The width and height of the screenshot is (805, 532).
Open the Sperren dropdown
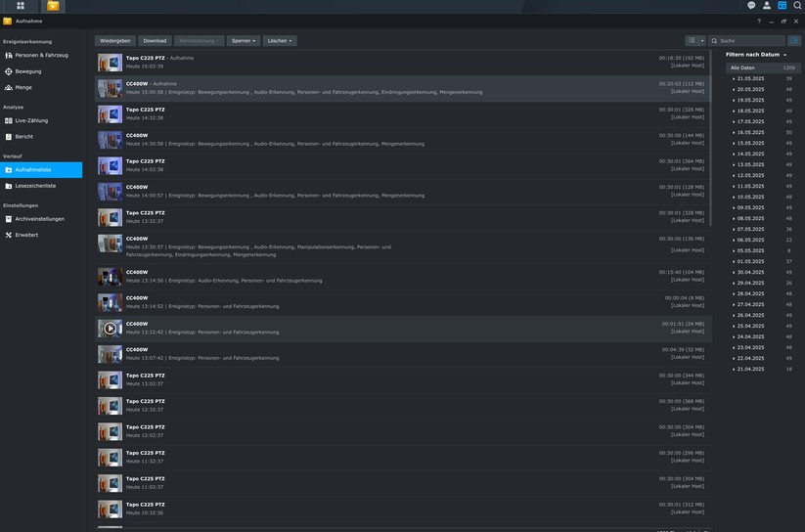point(244,40)
